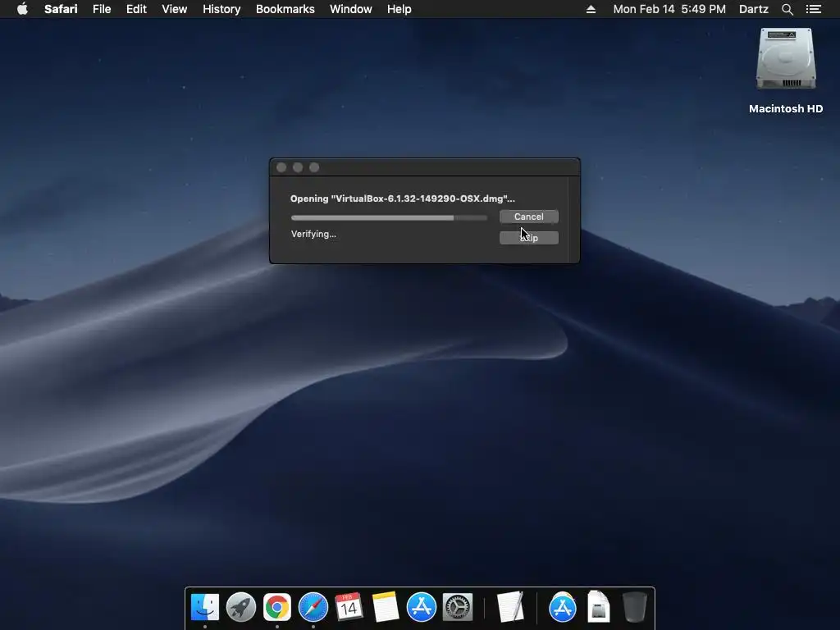Open System Preferences gear icon
Viewport: 840px width, 630px height.
coord(458,607)
